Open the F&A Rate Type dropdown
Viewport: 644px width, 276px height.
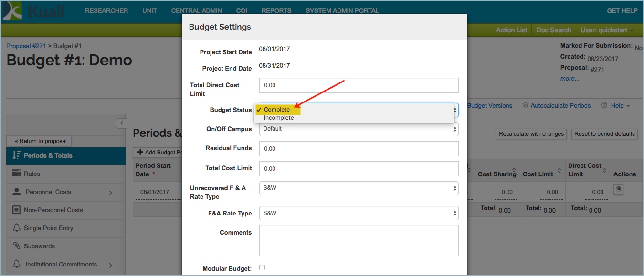click(x=359, y=213)
